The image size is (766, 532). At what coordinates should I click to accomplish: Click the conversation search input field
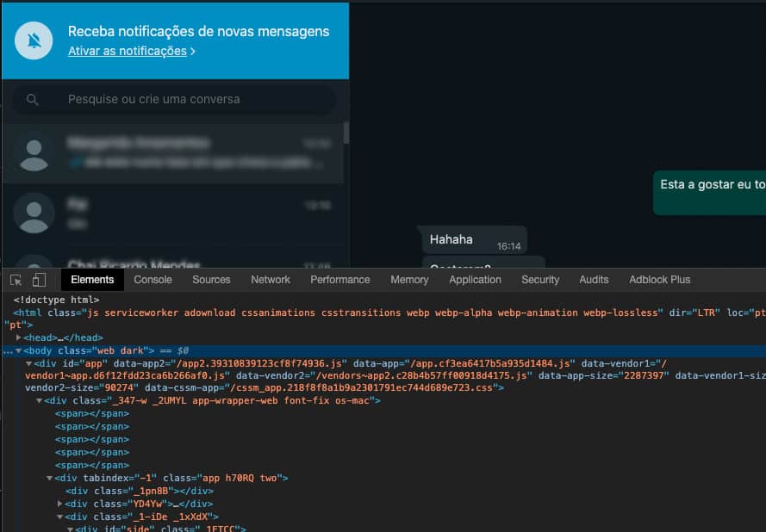(172, 100)
